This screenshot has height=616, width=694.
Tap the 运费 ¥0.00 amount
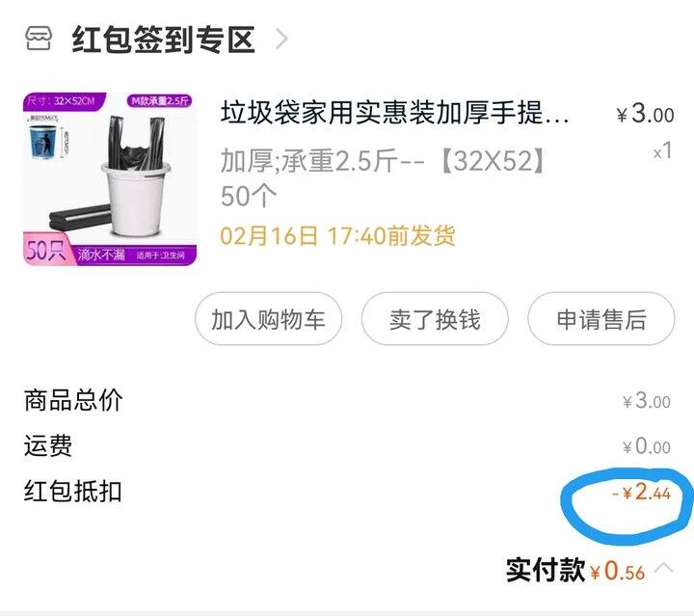pyautogui.click(x=647, y=446)
